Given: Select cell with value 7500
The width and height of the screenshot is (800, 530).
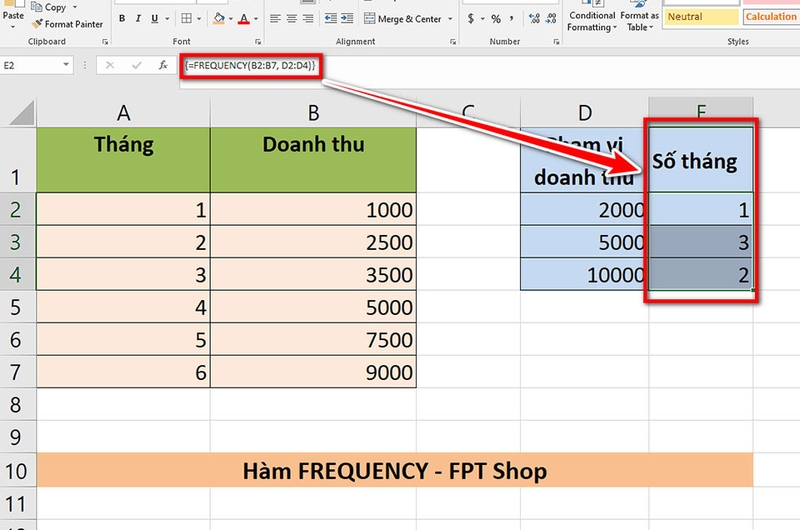Looking at the screenshot, I should tap(313, 340).
